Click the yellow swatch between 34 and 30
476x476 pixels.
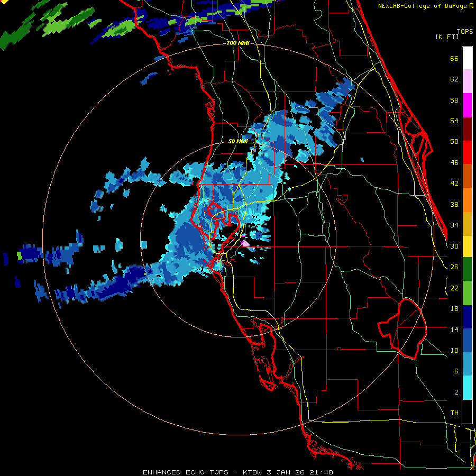pyautogui.click(x=467, y=246)
